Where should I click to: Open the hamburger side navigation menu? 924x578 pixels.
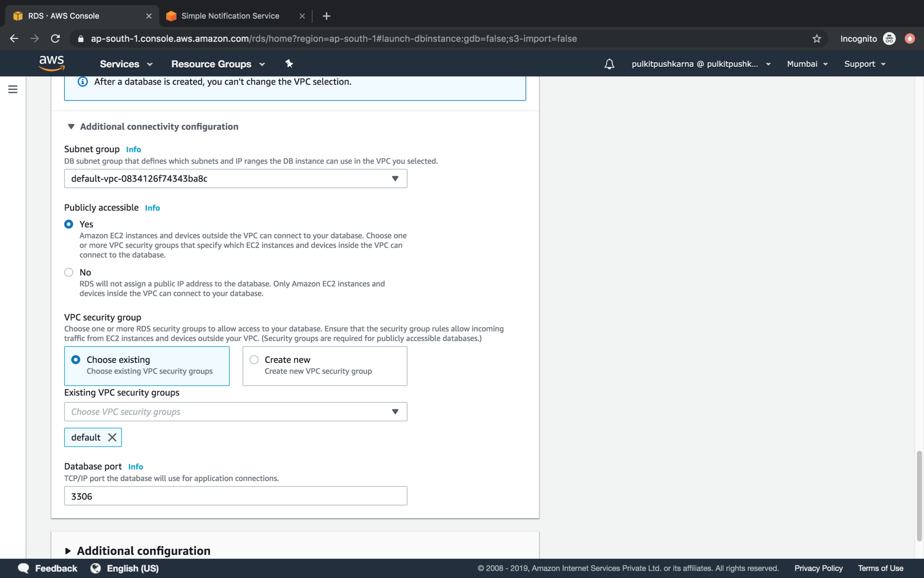13,89
